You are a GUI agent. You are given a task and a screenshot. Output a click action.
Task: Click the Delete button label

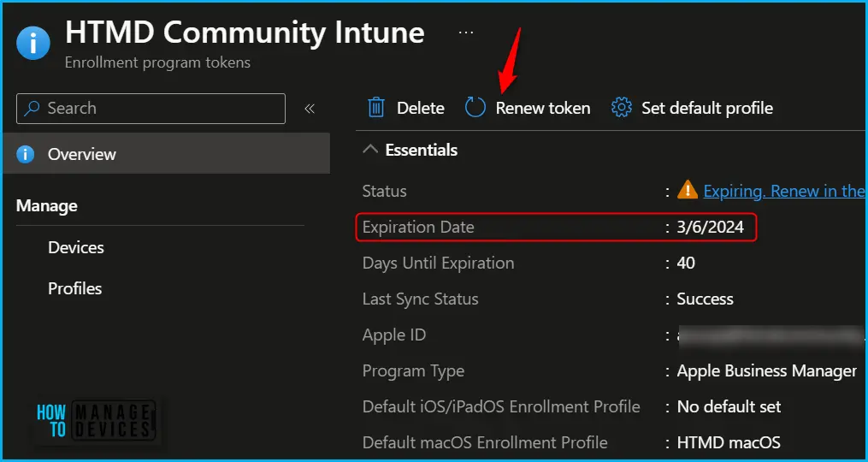click(421, 108)
